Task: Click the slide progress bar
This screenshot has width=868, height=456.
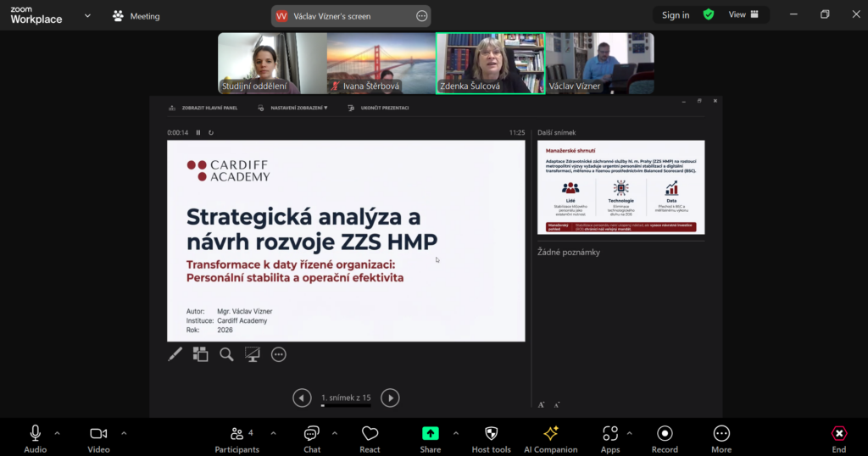Action: pyautogui.click(x=346, y=406)
